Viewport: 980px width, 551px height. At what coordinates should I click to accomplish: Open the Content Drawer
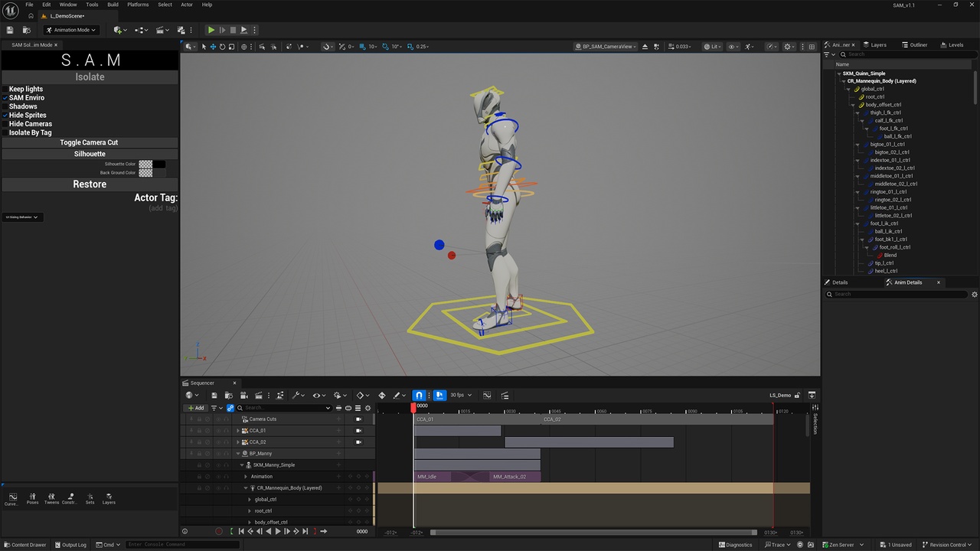(x=24, y=545)
